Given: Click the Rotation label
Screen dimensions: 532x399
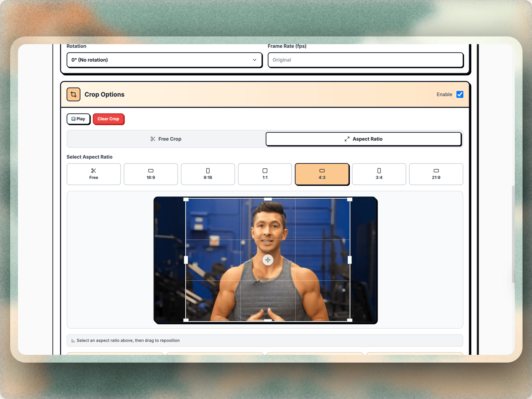Looking at the screenshot, I should (76, 46).
